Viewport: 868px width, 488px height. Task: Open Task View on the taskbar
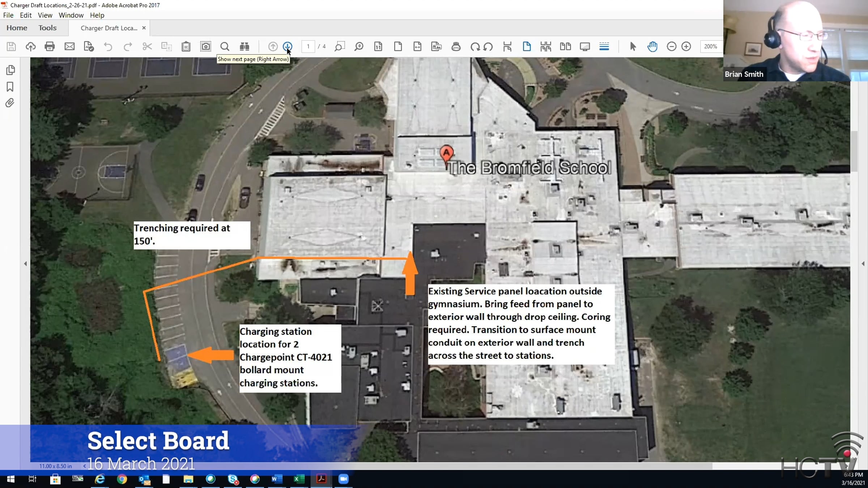click(33, 479)
